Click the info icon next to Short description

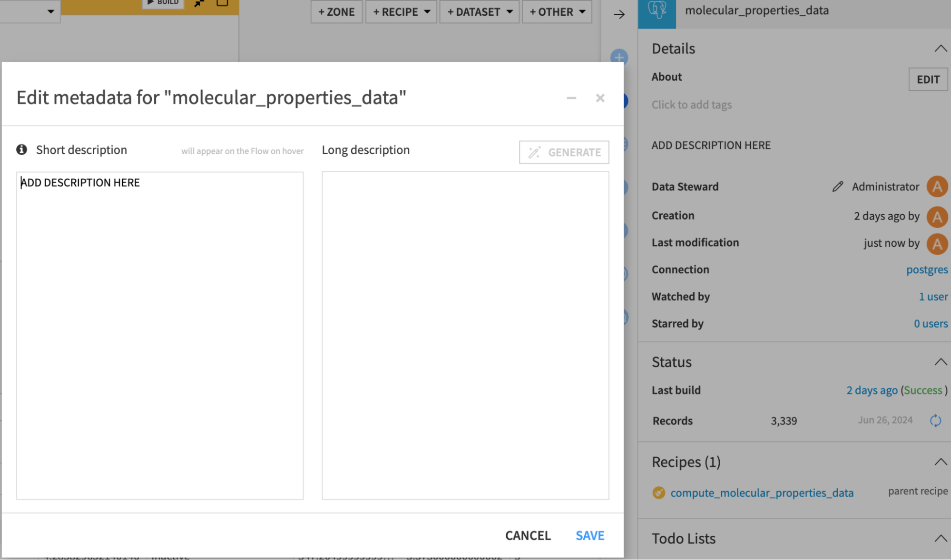[x=22, y=149]
